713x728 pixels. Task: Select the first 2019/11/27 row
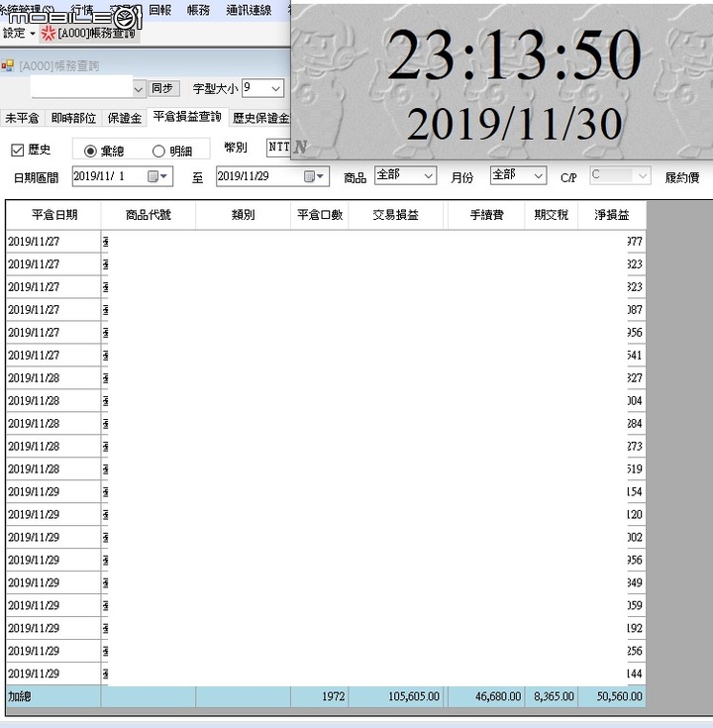(x=326, y=242)
